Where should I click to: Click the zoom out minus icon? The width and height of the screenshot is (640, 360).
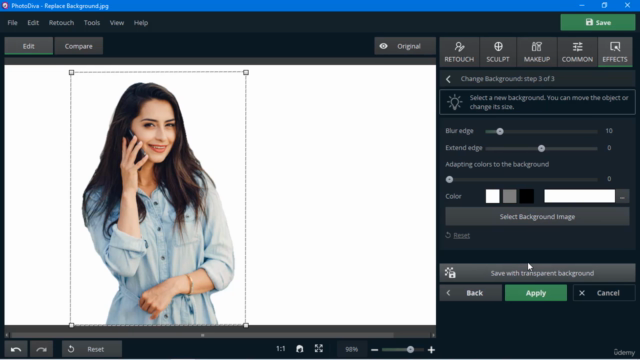click(x=374, y=350)
